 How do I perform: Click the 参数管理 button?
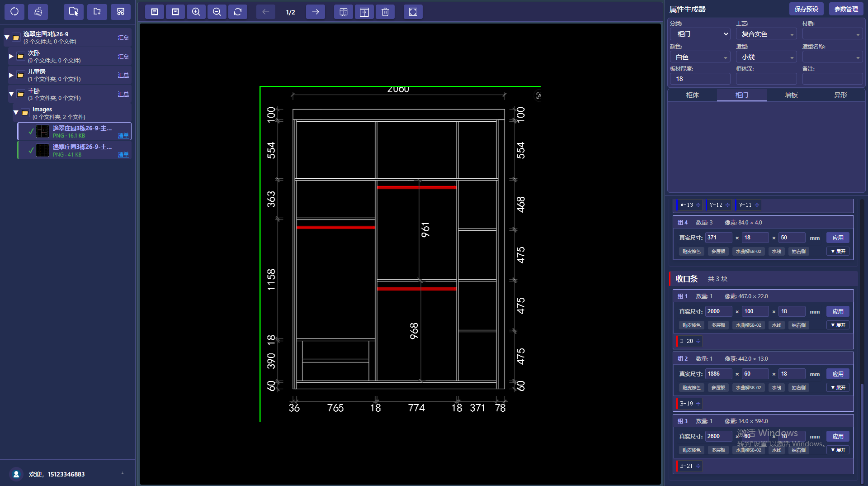(x=846, y=9)
